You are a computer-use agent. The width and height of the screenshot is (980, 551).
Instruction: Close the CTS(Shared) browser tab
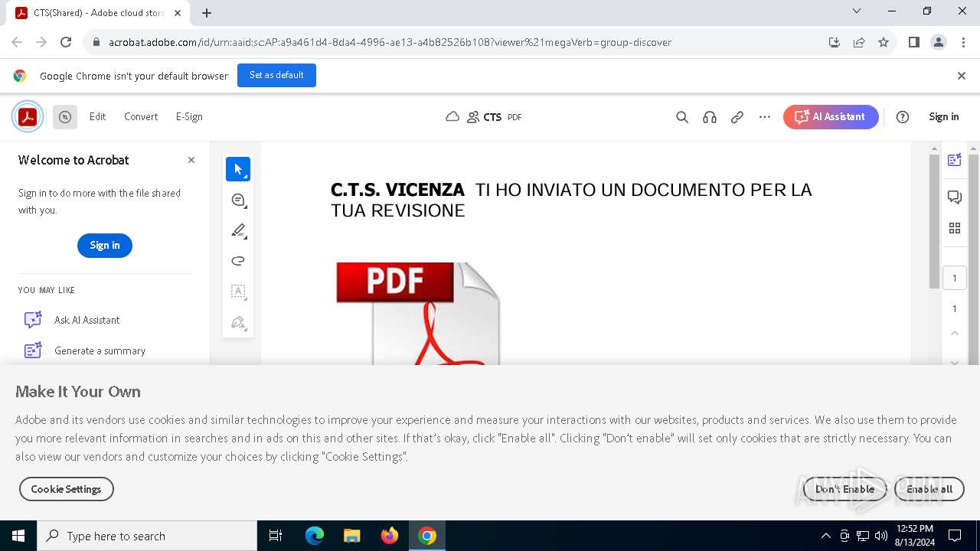tap(178, 13)
